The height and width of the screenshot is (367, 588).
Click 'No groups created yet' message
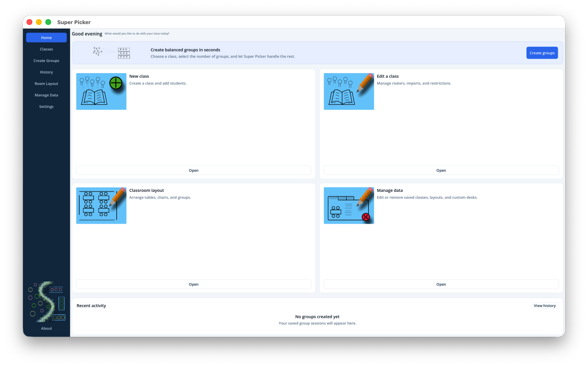point(317,316)
